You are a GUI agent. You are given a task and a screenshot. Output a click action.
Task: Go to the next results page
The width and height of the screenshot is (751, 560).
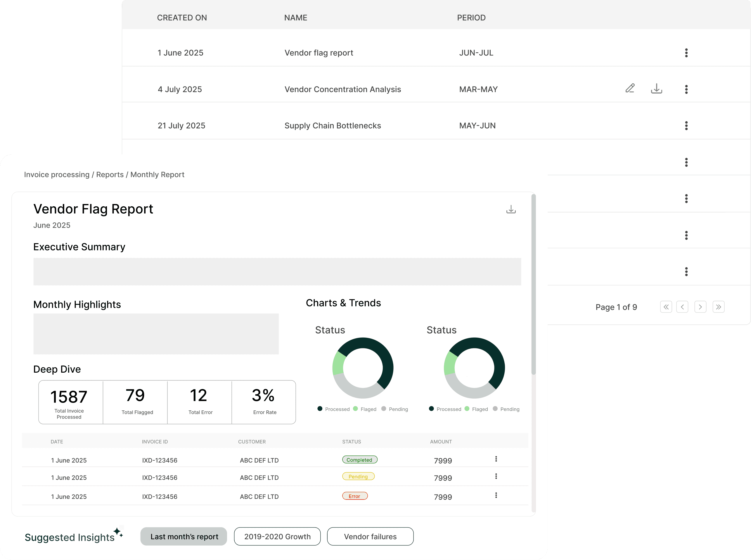click(700, 307)
